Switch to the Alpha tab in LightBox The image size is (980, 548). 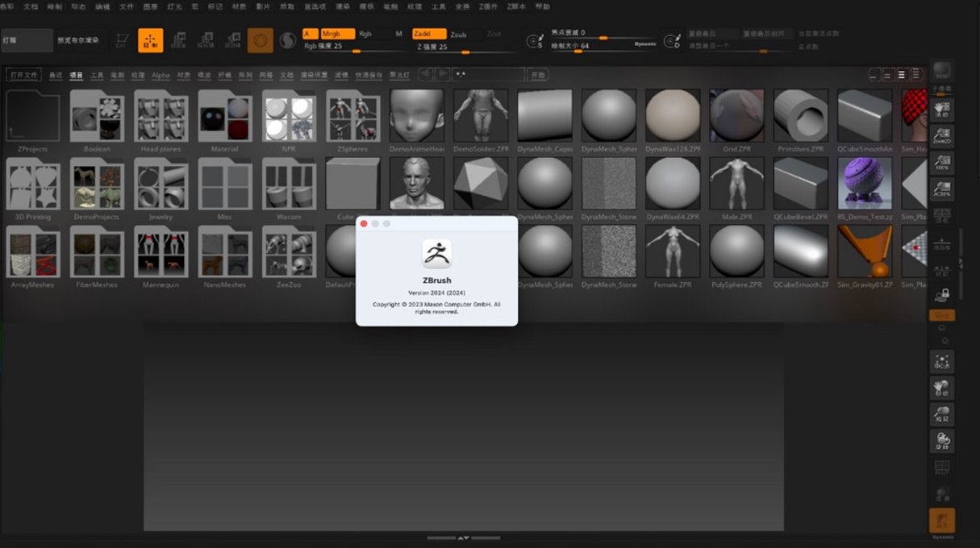coord(161,75)
